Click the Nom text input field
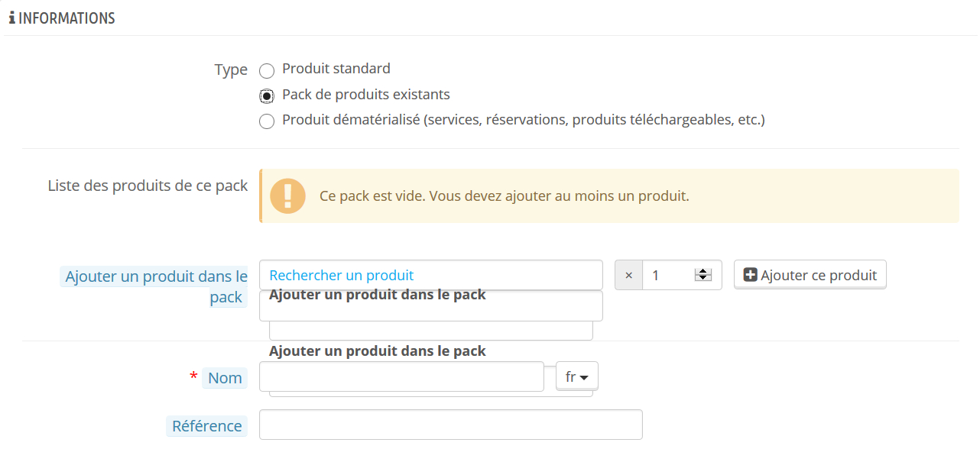980x449 pixels. (x=402, y=376)
